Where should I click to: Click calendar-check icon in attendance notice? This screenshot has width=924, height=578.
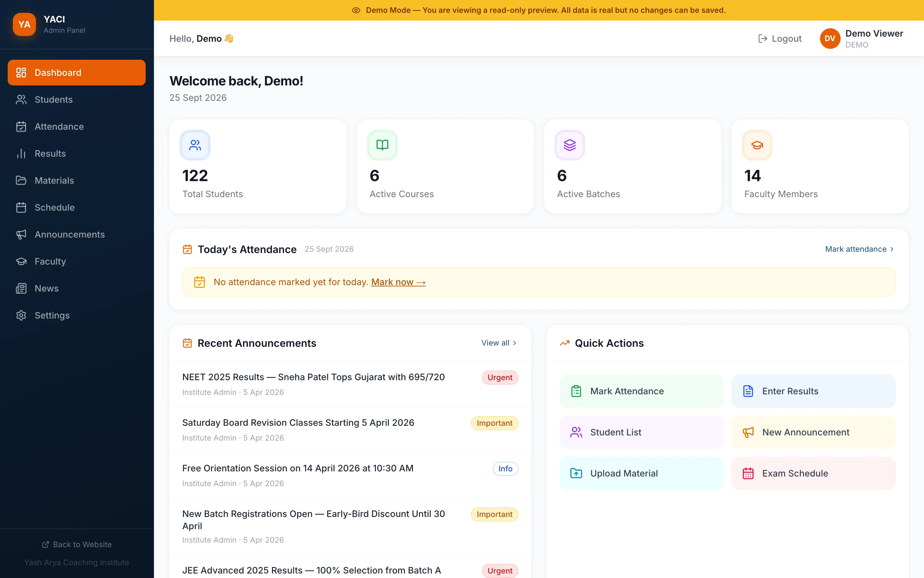199,282
